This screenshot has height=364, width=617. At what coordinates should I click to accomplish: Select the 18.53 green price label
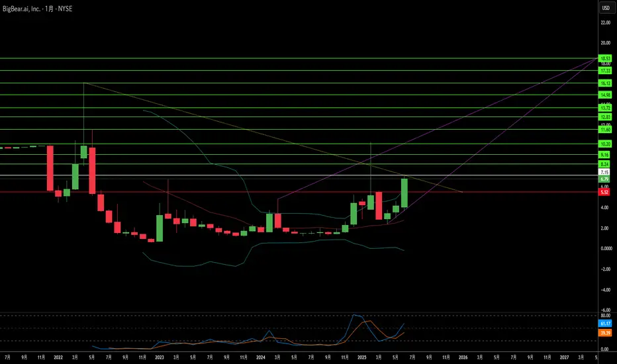[x=605, y=58]
